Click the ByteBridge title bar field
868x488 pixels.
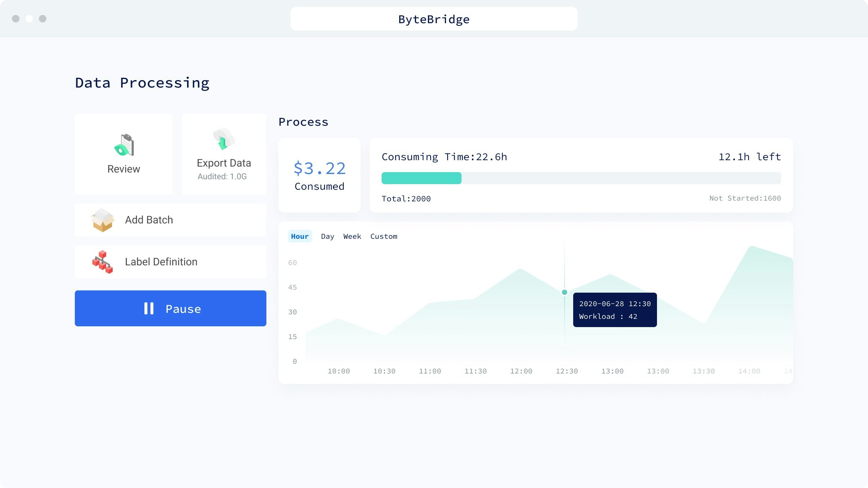click(434, 19)
